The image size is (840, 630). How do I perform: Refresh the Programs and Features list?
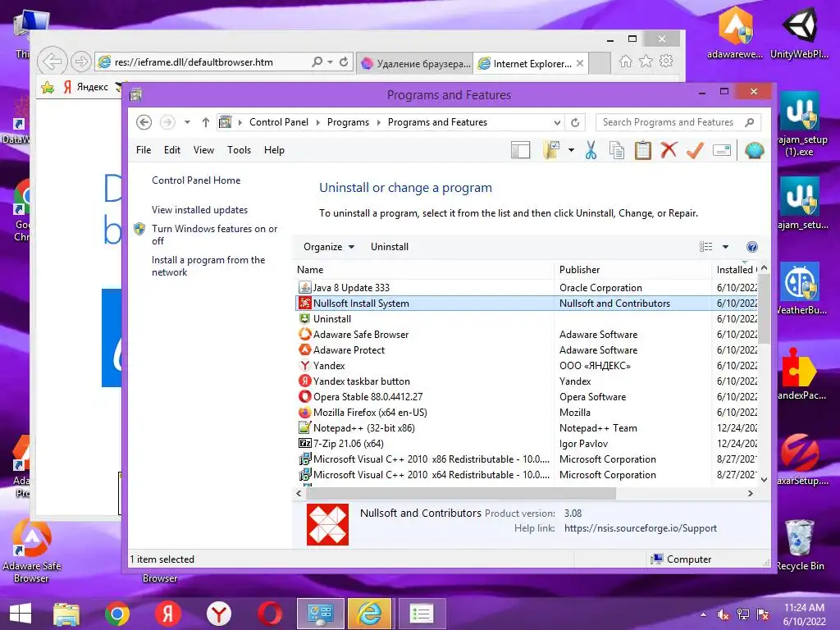(575, 123)
